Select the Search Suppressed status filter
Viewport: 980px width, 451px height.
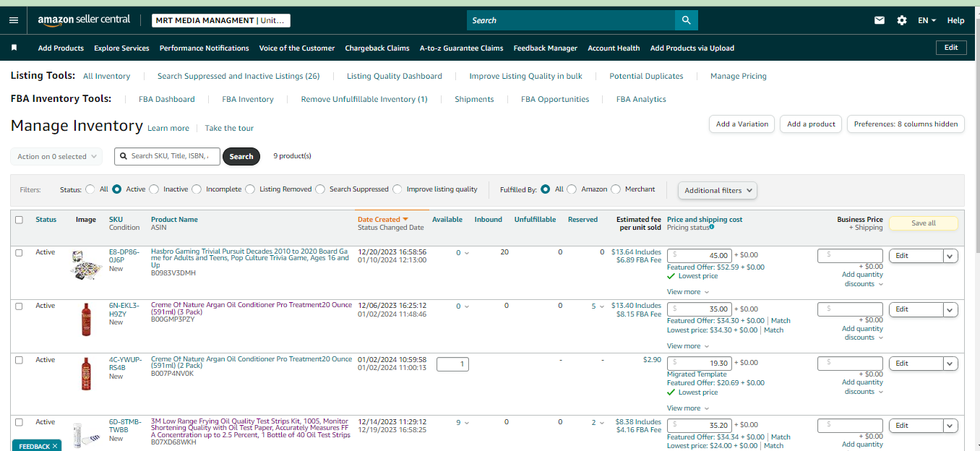pyautogui.click(x=320, y=189)
